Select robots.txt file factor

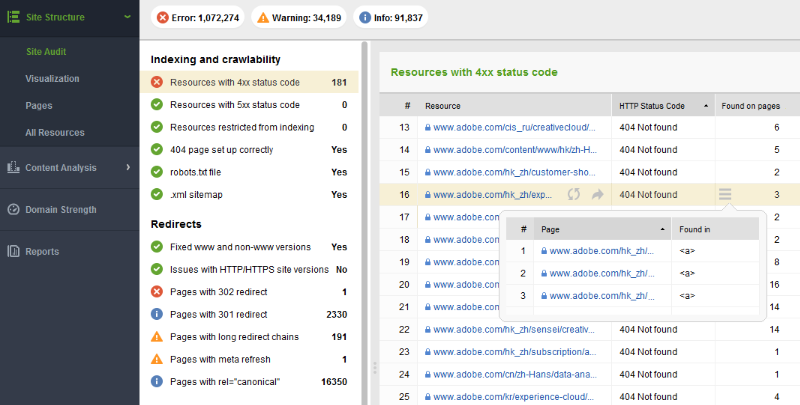(249, 172)
